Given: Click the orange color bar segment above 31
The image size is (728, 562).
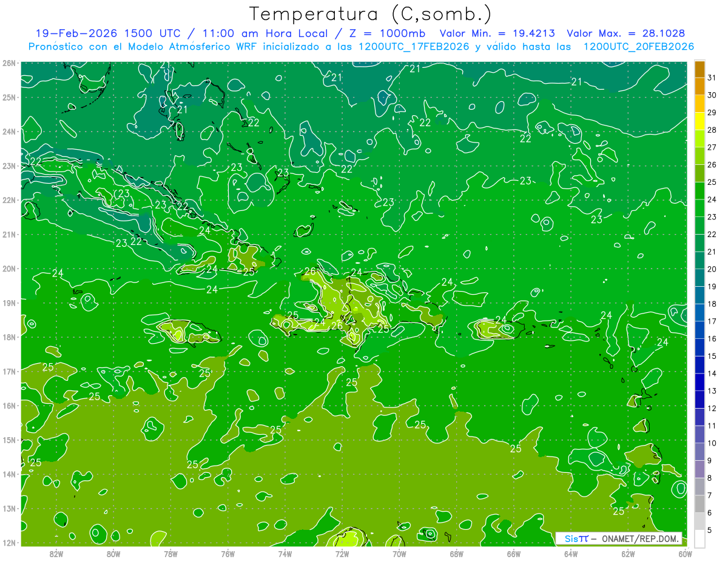Looking at the screenshot, I should (699, 69).
